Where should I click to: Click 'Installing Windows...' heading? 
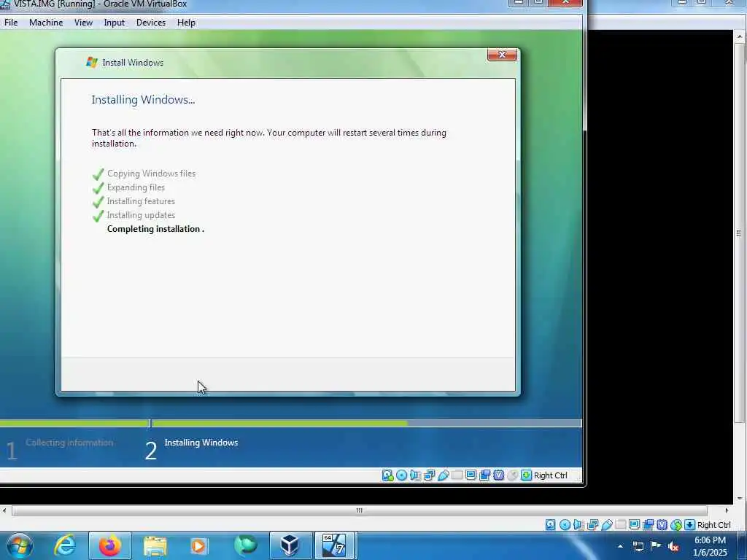coord(143,99)
